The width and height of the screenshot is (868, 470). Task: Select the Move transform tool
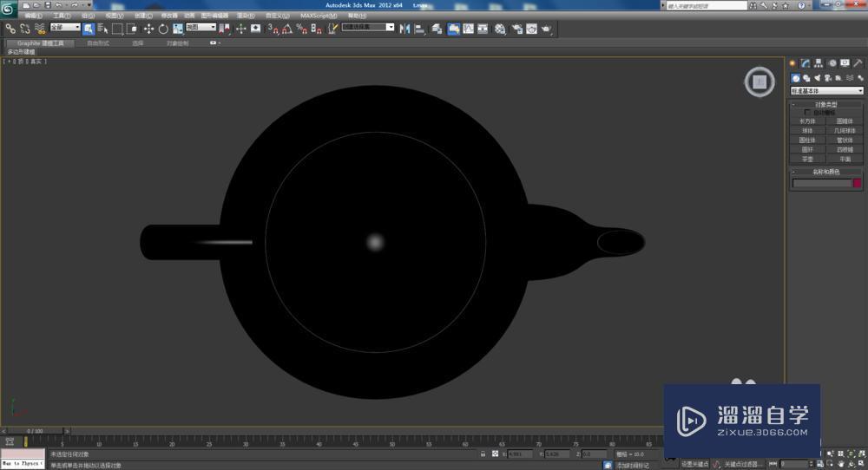pos(148,29)
